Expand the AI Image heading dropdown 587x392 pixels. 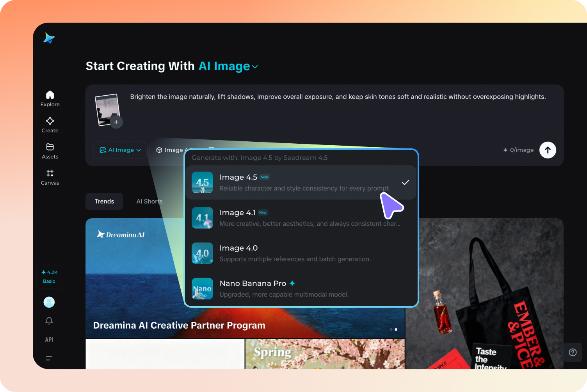(x=228, y=66)
